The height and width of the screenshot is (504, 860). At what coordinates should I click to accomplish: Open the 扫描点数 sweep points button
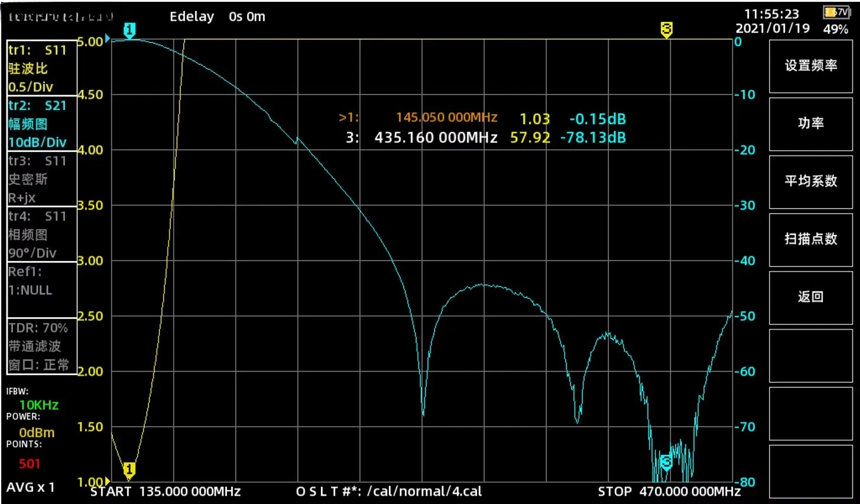click(x=810, y=239)
